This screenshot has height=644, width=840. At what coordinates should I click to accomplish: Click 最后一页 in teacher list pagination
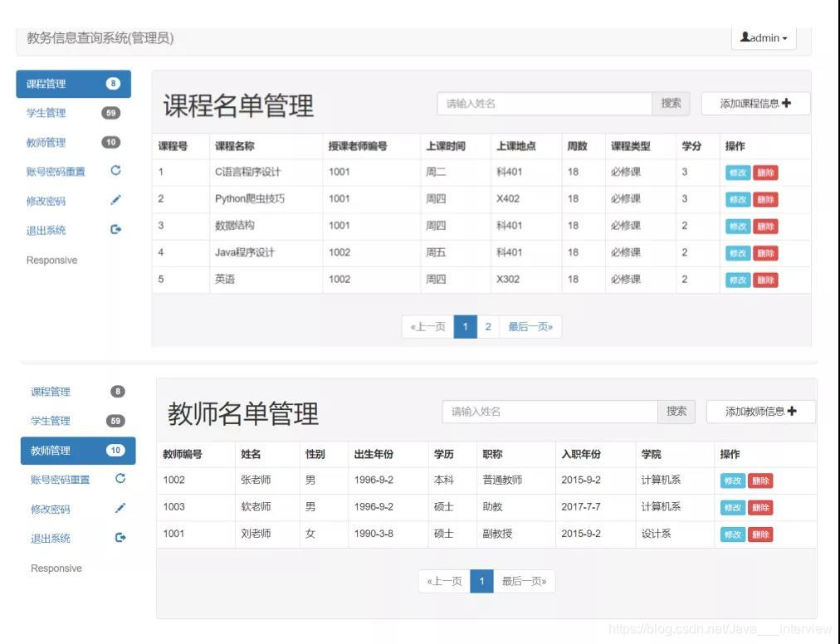(522, 581)
